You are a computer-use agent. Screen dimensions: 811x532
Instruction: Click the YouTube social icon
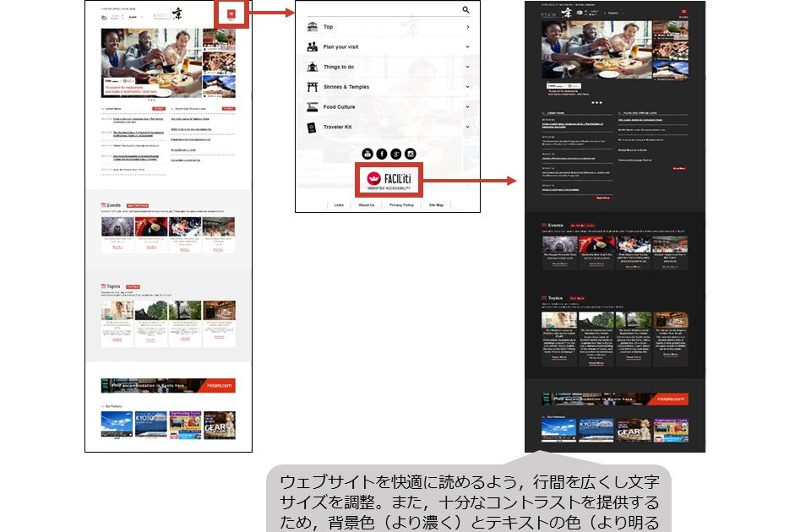[367, 154]
